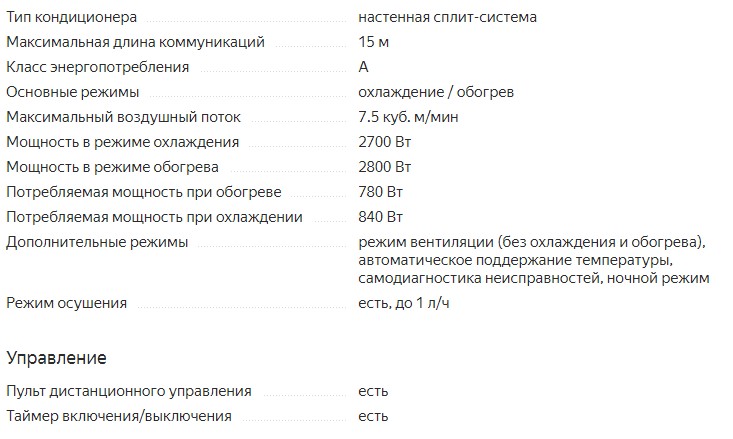Viewport: 733px width, 439px height.
Task: Select the '2700 Вт' cooling power value
Action: 384,142
